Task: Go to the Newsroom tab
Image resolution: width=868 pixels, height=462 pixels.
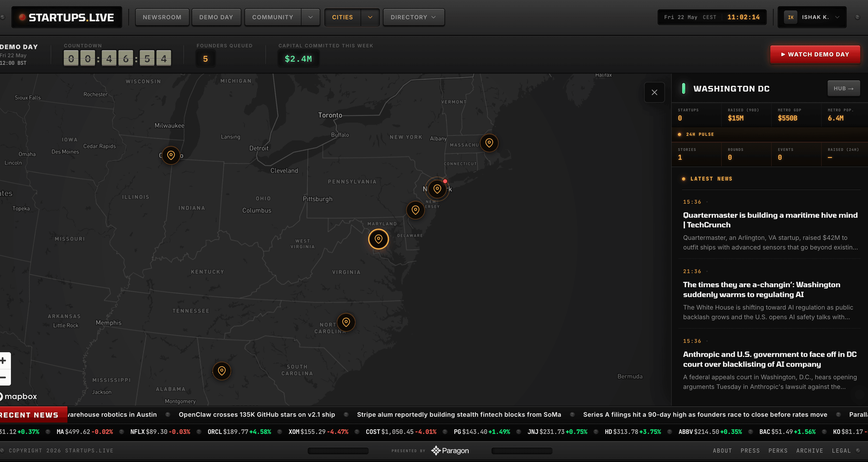Action: pos(162,17)
